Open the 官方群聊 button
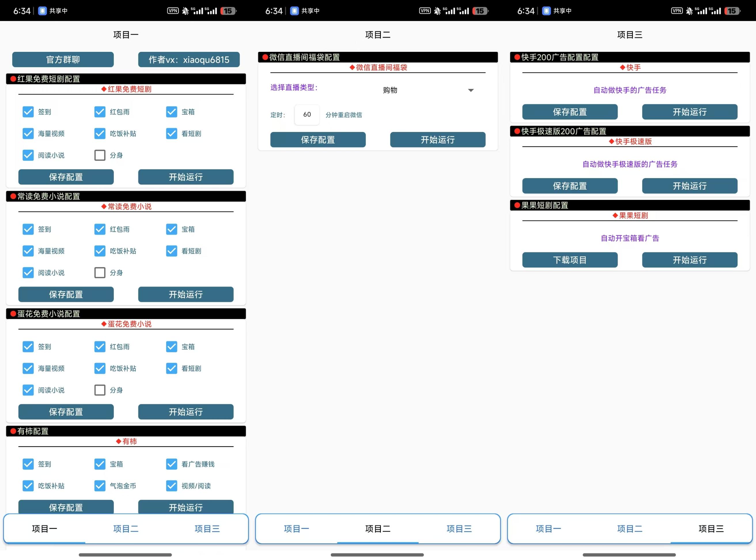The width and height of the screenshot is (756, 560). coord(63,59)
